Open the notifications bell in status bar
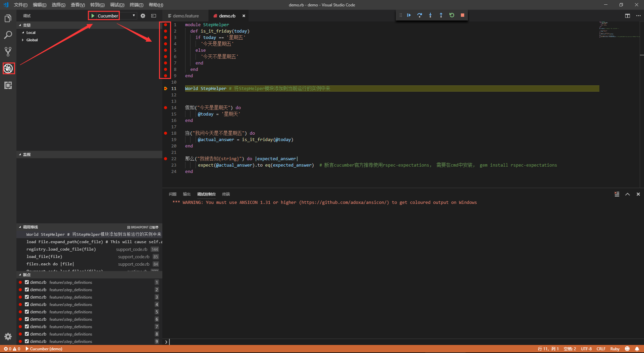644x353 pixels. pos(637,349)
